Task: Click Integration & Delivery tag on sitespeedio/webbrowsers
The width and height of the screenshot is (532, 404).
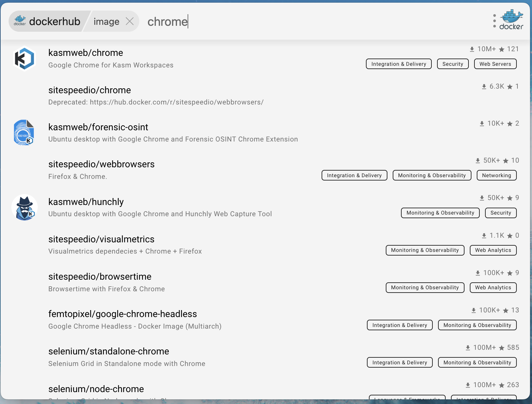Action: [x=354, y=175]
